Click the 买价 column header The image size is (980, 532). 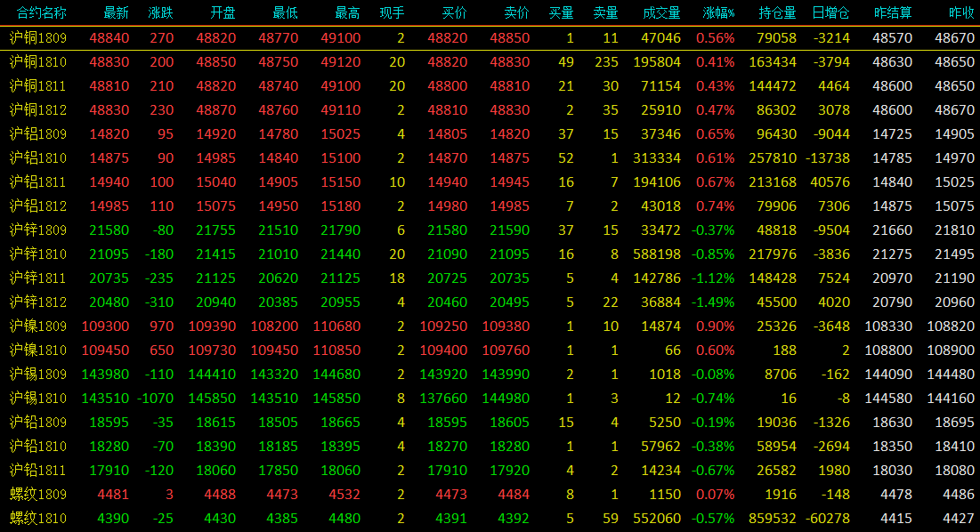pos(454,12)
